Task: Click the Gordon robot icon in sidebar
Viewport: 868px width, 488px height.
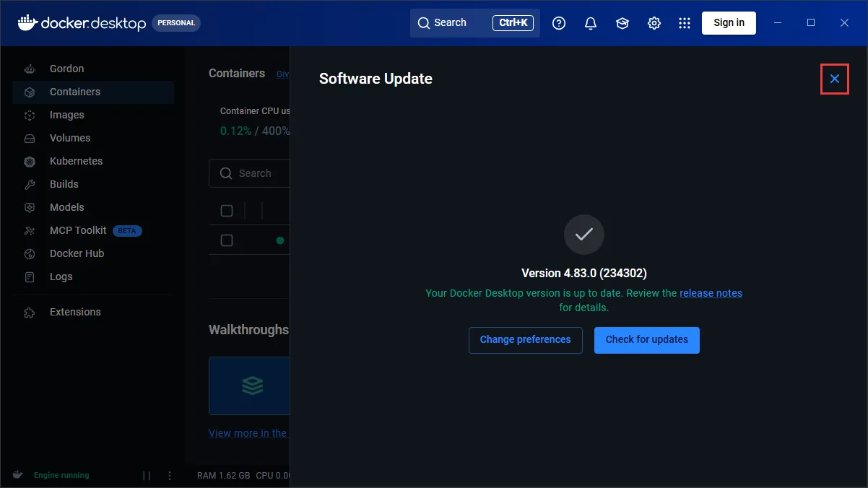Action: [x=30, y=69]
